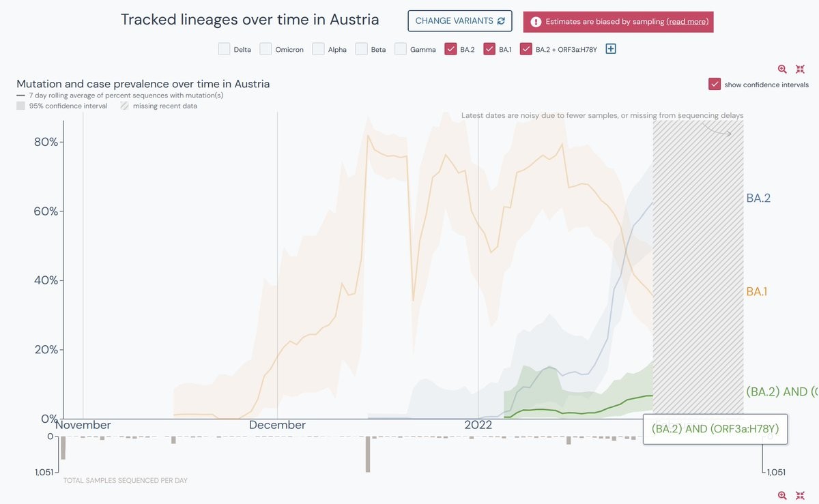This screenshot has height=504, width=819.
Task: Click the zoom-in magnifier above the chart
Action: [782, 69]
